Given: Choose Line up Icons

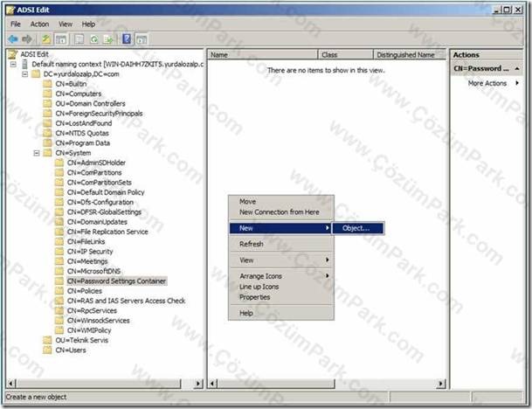Looking at the screenshot, I should [281, 287].
